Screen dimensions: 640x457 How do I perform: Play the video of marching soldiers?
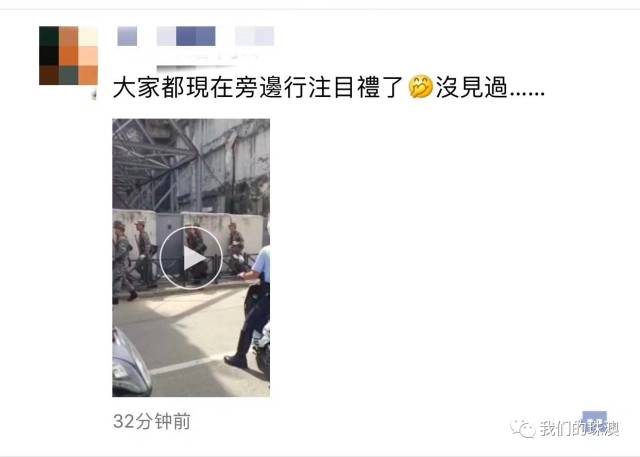click(191, 258)
